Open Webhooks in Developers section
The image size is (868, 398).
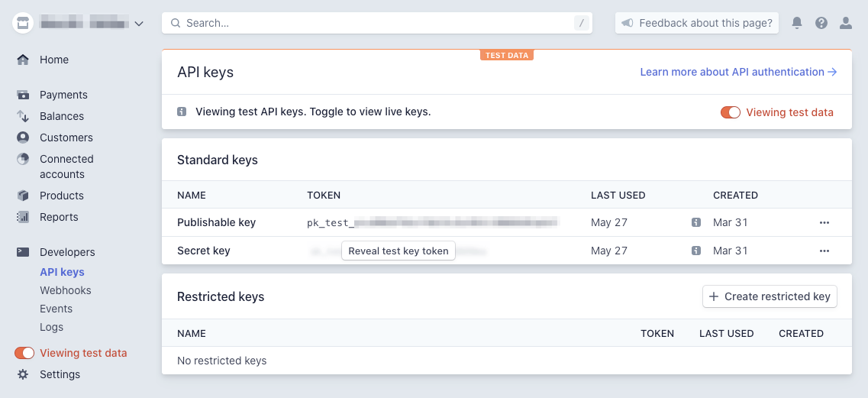(65, 290)
